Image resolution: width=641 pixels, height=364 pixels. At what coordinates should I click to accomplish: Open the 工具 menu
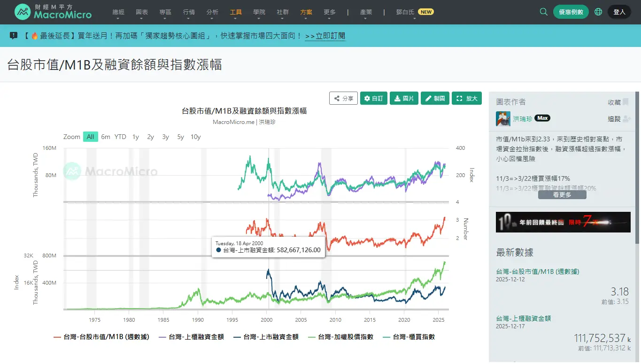(x=236, y=12)
